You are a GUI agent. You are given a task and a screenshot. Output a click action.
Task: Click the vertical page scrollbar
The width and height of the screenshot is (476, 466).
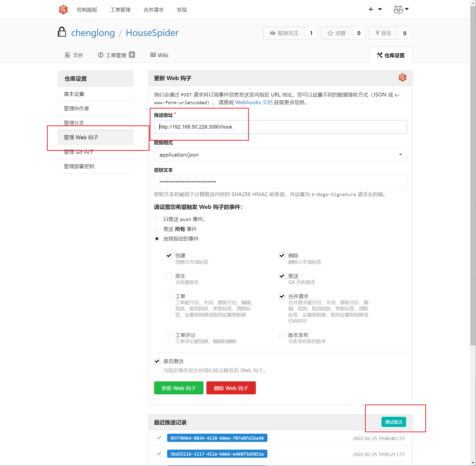(x=473, y=176)
